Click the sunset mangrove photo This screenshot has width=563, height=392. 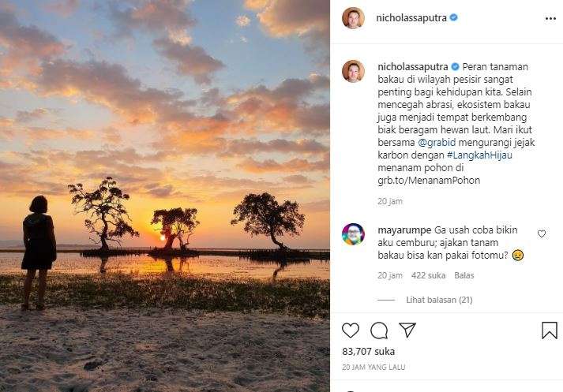click(x=164, y=196)
